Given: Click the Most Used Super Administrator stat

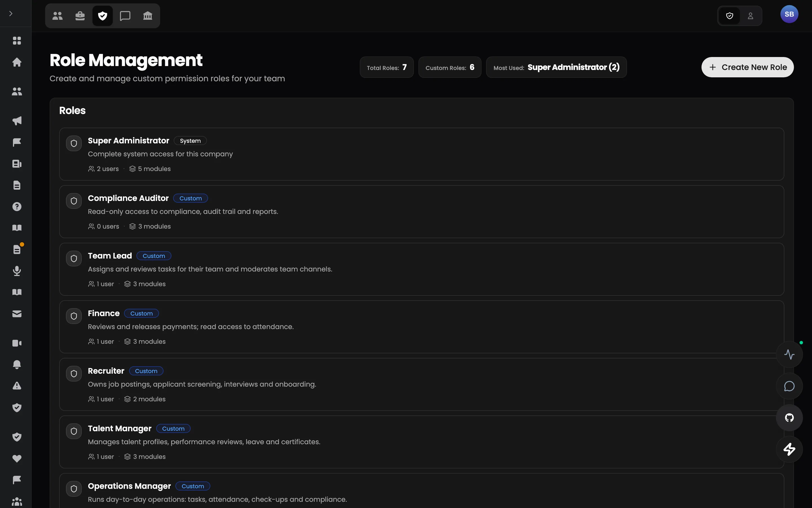Looking at the screenshot, I should coord(556,67).
